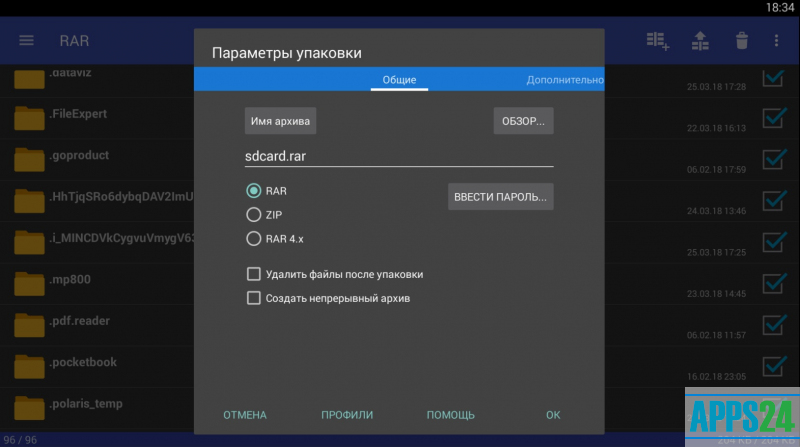Screen dimensions: 800x447
Task: Click the 'RAR' app title
Action: tap(74, 41)
